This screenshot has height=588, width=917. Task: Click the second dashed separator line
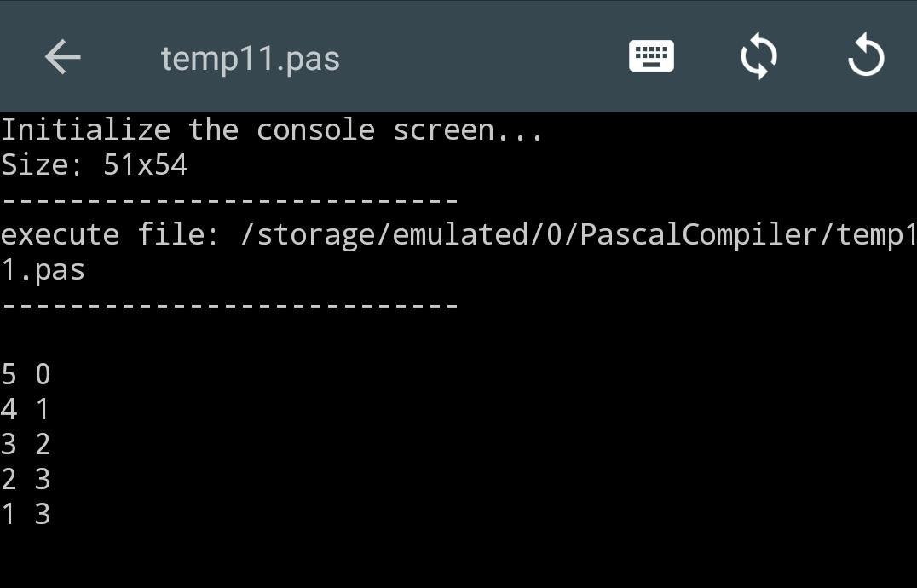coord(230,305)
